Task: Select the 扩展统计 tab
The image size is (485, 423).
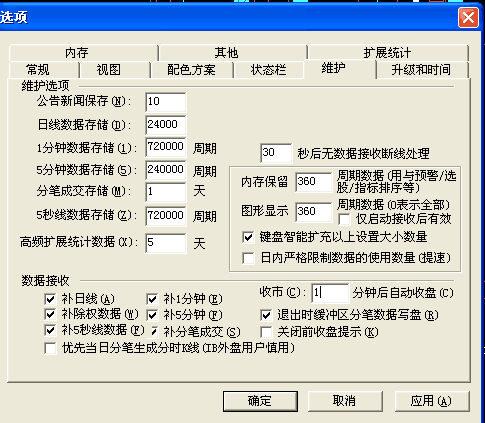Action: point(387,53)
